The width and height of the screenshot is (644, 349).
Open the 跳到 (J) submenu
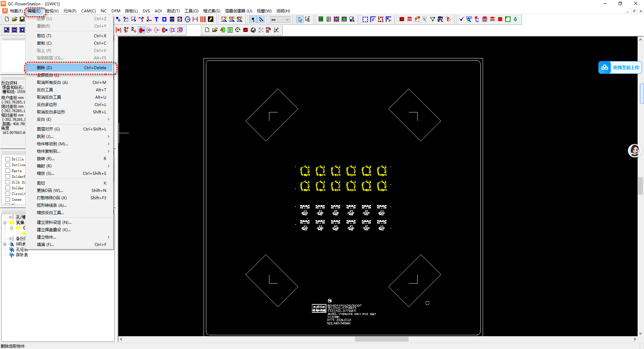[69, 137]
